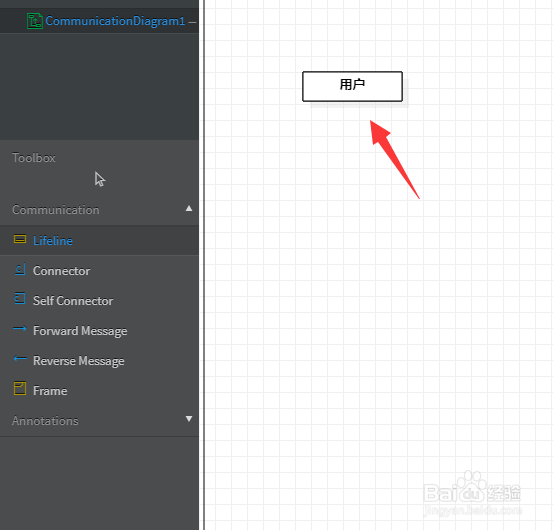553x530 pixels.
Task: Collapse the Communication toolbox section
Action: pyautogui.click(x=189, y=208)
